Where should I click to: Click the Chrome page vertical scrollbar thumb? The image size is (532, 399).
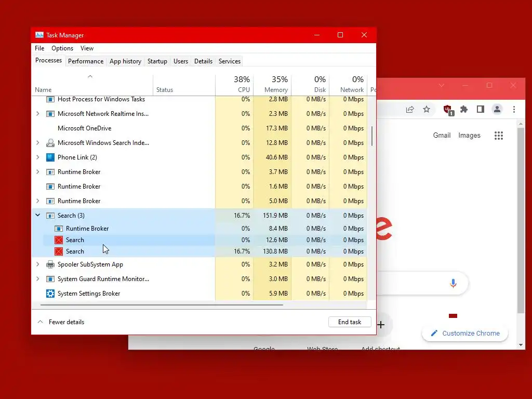point(521,220)
